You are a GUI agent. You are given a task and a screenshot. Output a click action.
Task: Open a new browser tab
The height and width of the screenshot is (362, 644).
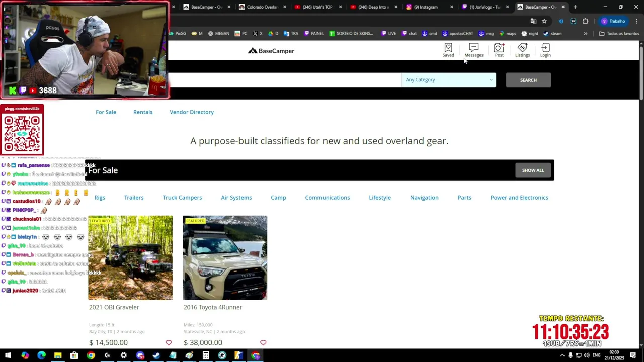point(575,7)
